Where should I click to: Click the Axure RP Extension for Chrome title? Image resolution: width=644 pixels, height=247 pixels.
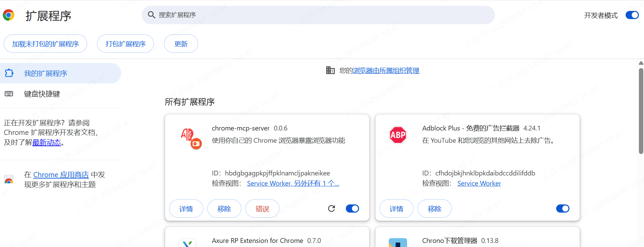[257, 241]
